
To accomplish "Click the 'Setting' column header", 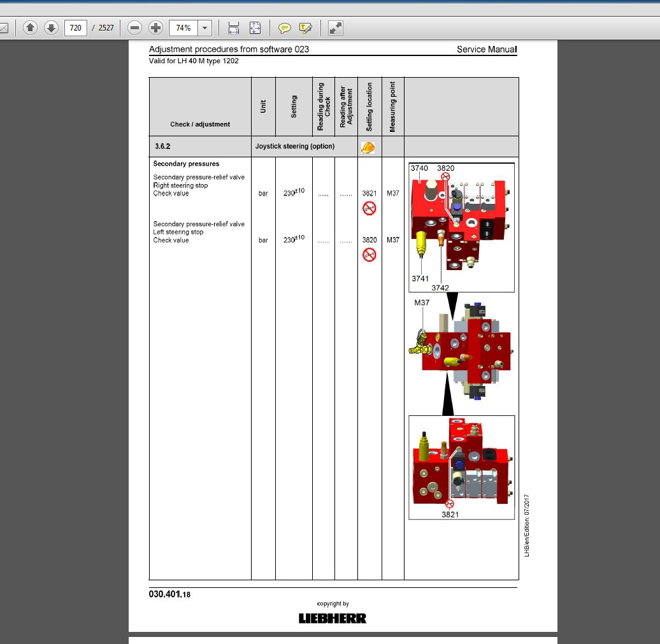I will (x=294, y=106).
